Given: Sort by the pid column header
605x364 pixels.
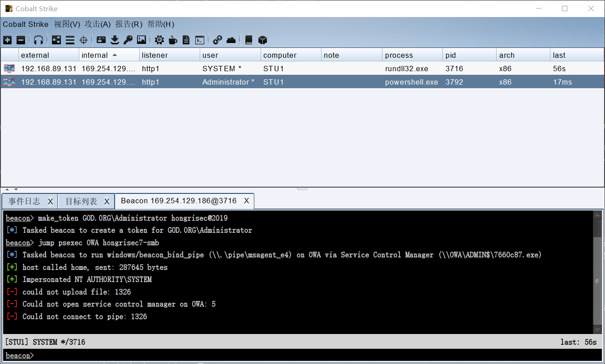Looking at the screenshot, I should click(470, 55).
